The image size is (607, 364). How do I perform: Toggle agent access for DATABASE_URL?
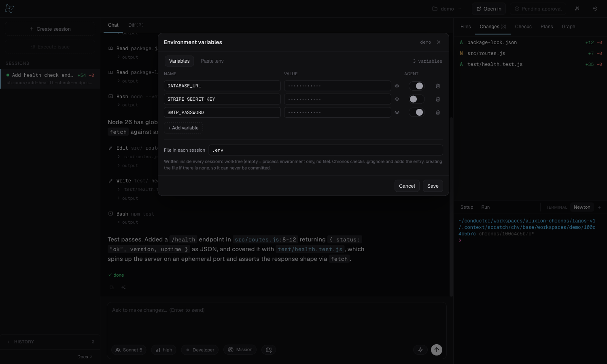coord(416,86)
